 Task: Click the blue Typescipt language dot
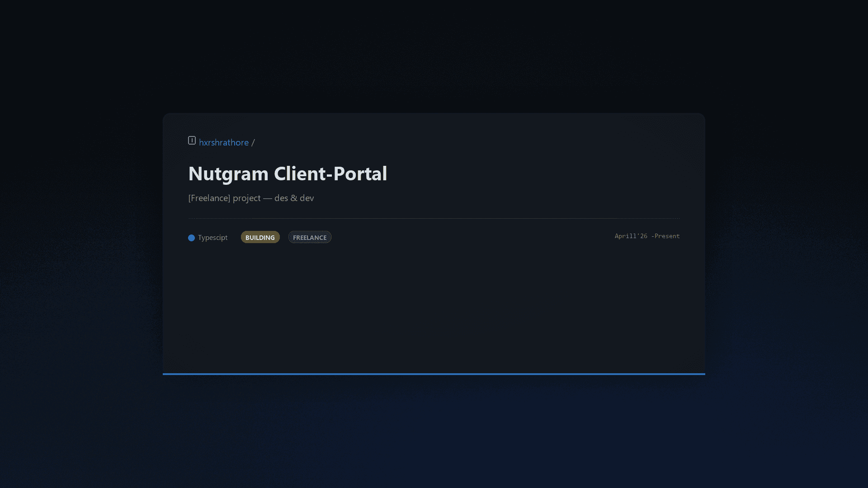click(x=192, y=238)
